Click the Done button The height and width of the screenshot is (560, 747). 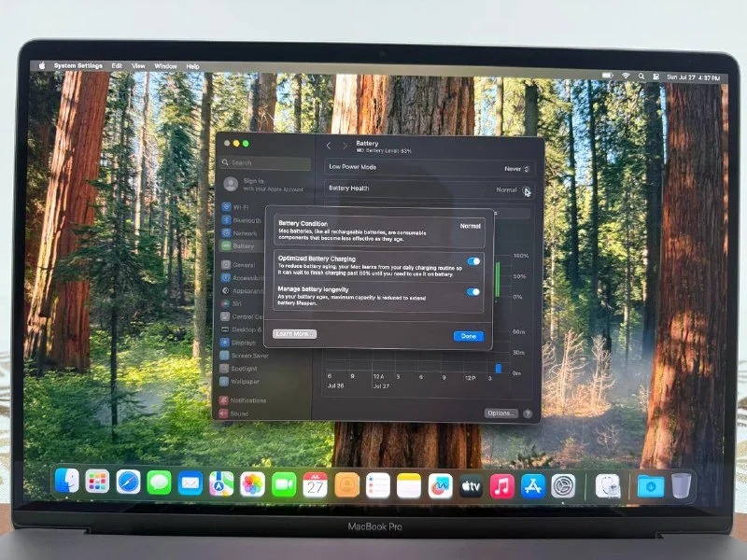point(468,336)
